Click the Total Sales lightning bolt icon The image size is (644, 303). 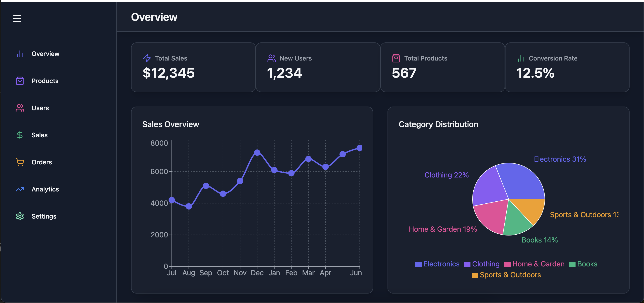(x=147, y=58)
